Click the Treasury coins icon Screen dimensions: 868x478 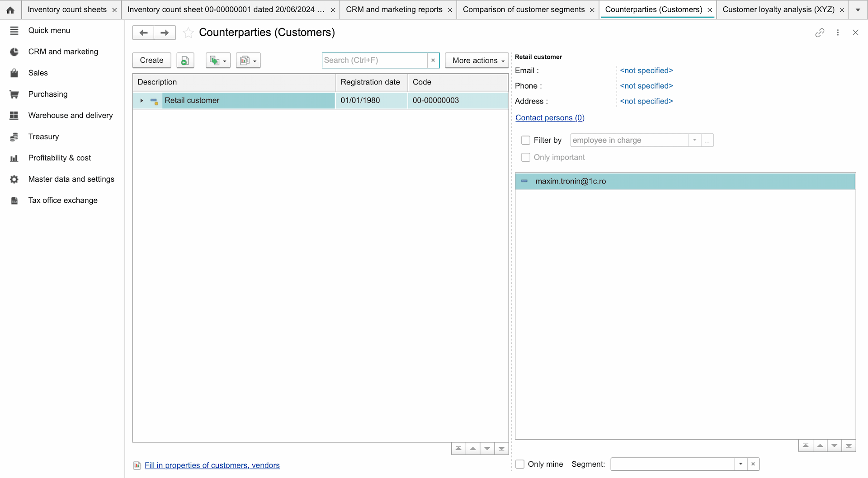(14, 136)
